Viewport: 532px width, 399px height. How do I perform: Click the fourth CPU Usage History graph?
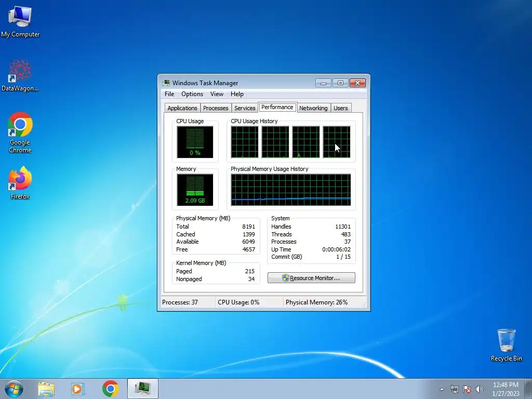coord(336,142)
